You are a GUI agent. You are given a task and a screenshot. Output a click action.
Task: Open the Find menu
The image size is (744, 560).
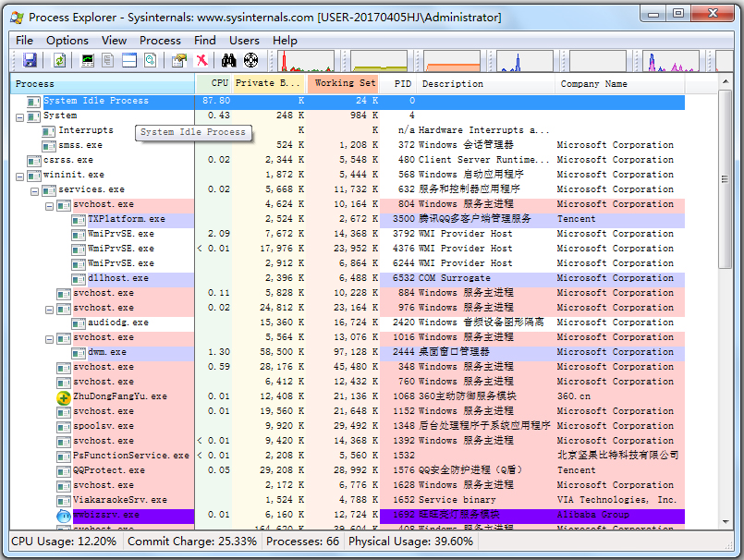pyautogui.click(x=204, y=41)
